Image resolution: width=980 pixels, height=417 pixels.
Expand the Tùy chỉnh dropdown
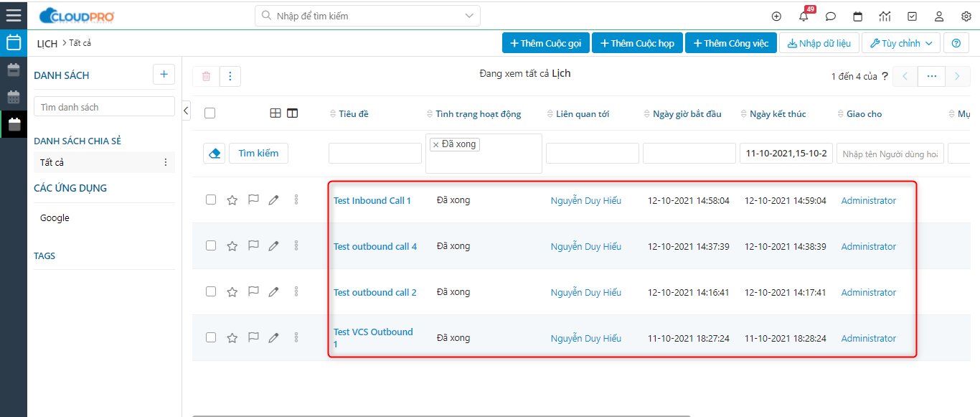click(900, 43)
